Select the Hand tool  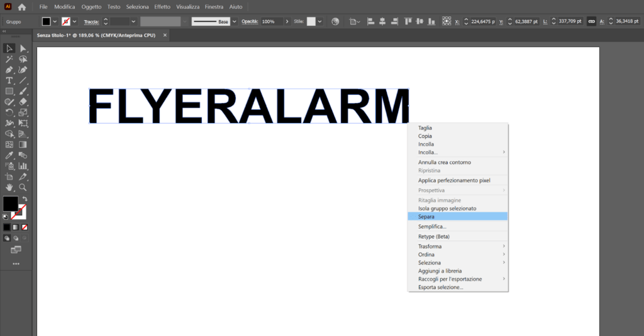click(x=9, y=187)
